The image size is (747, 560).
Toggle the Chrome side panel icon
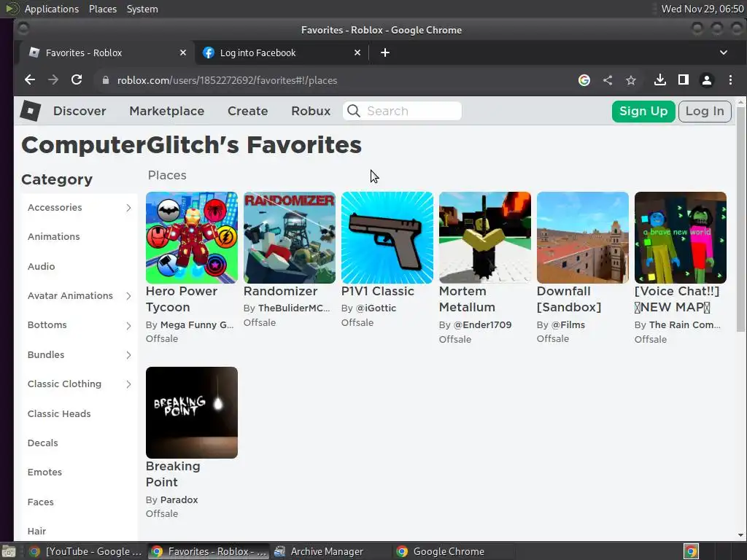click(683, 80)
